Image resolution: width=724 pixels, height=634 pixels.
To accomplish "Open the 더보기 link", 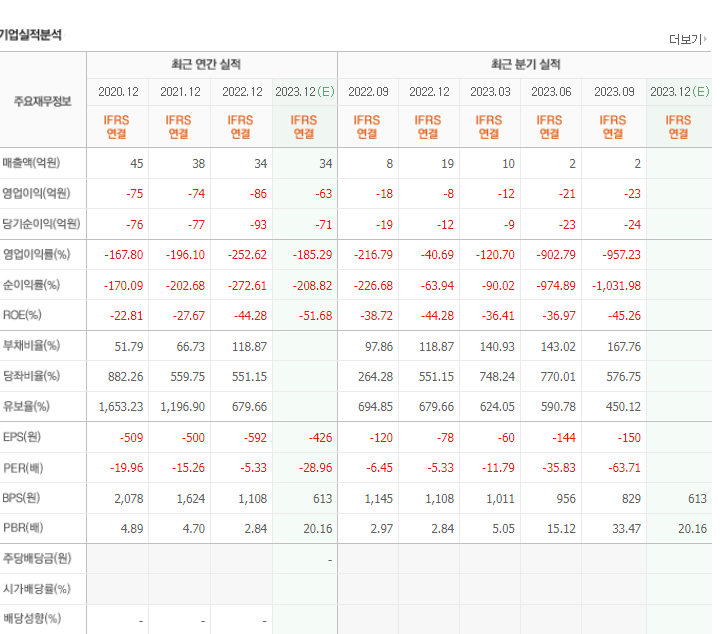I will coord(688,39).
